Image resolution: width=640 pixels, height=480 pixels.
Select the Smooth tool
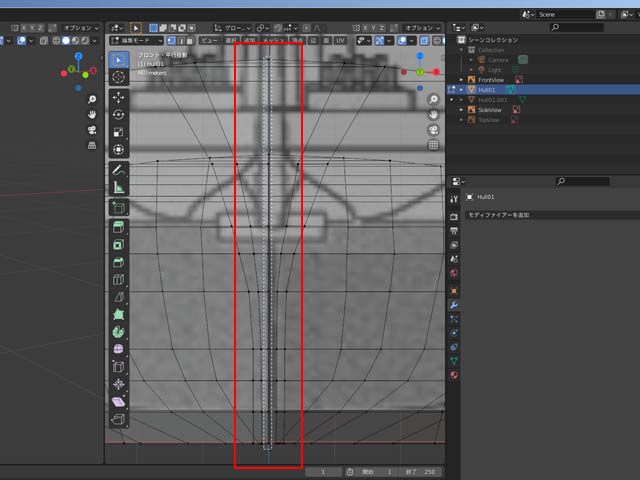click(119, 349)
